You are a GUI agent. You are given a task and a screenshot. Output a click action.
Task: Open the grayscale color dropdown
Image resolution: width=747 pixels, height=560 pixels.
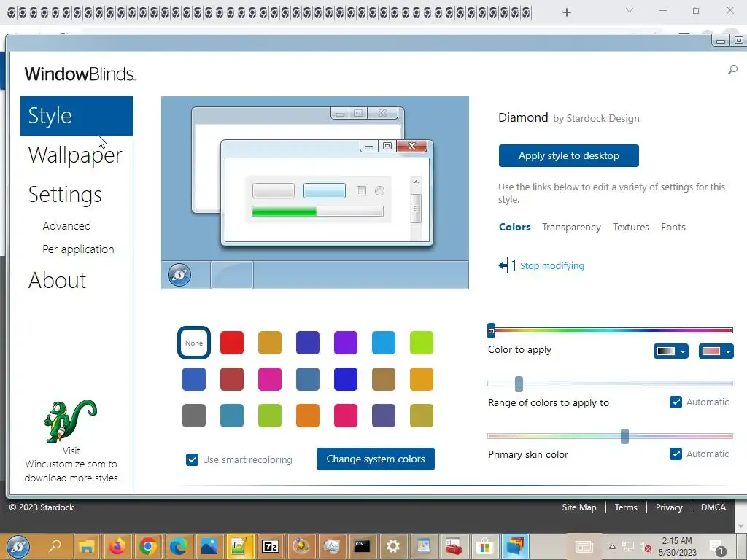pos(671,351)
